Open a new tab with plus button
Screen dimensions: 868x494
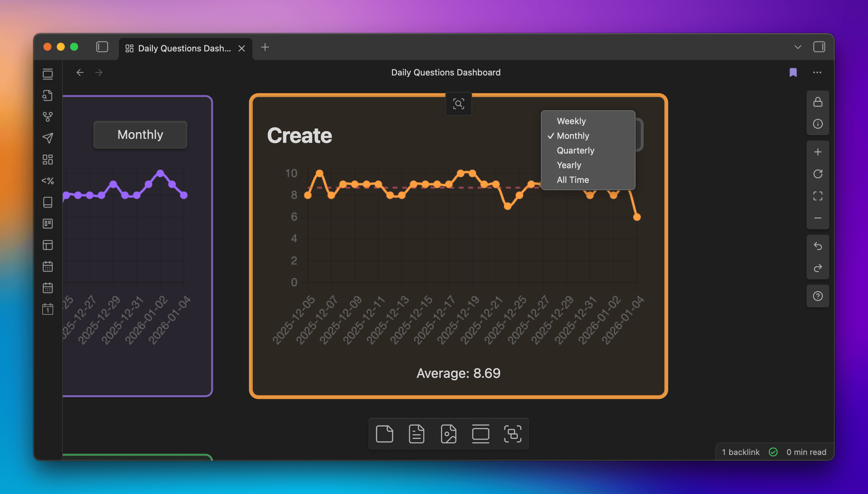265,47
